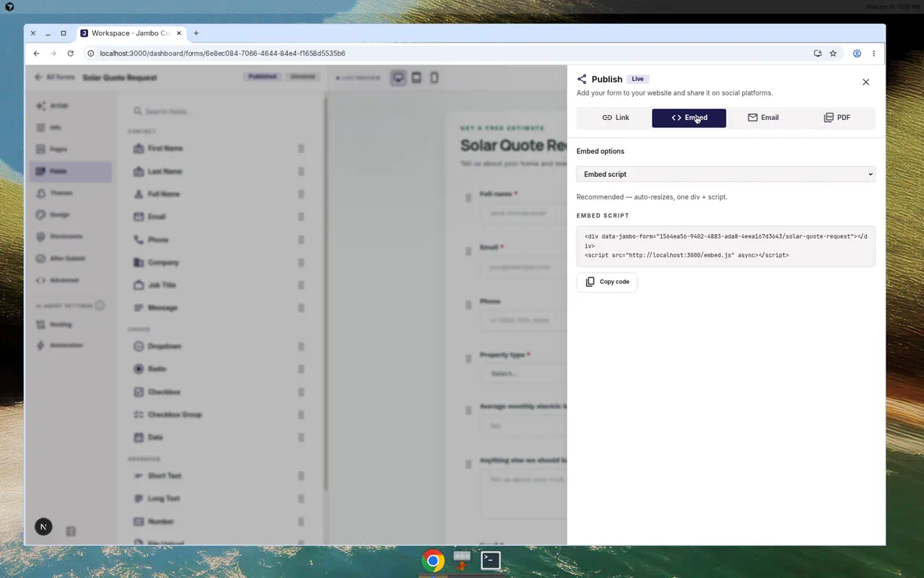Viewport: 924px width, 578px height.
Task: Select the Embed tab
Action: coord(689,118)
